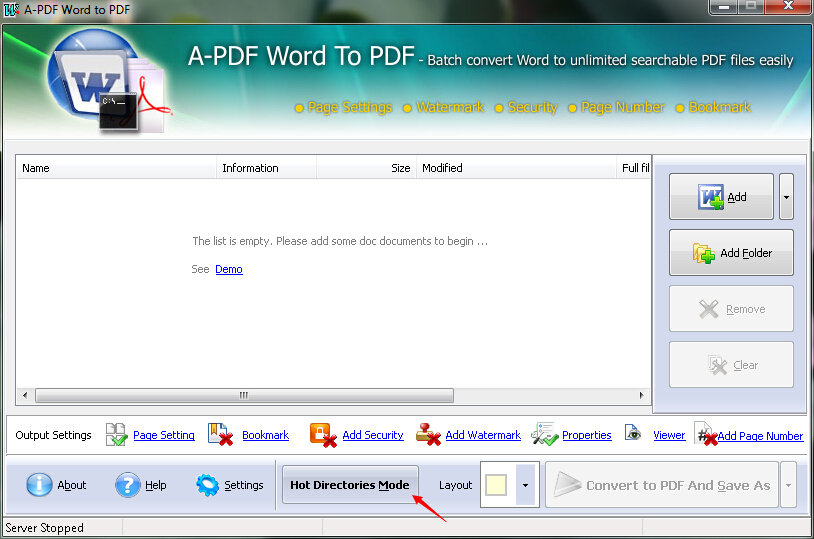The width and height of the screenshot is (814, 539).
Task: Open the Add Page Number link
Action: (x=761, y=436)
